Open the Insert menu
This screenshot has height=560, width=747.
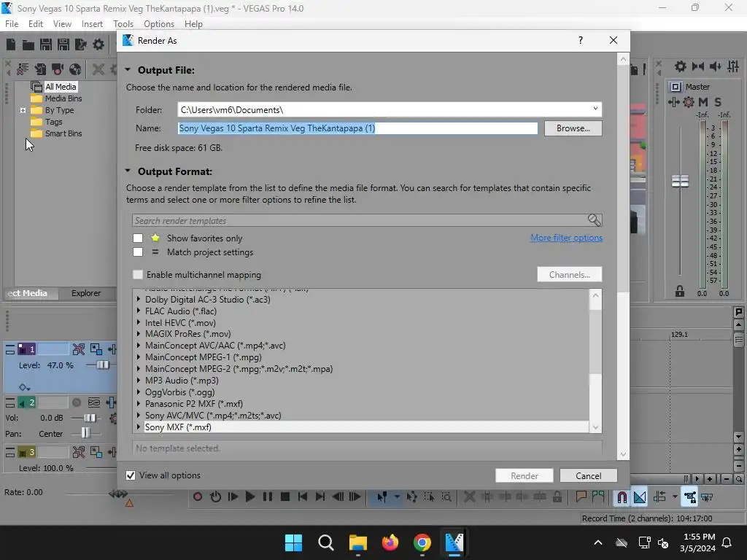pyautogui.click(x=92, y=24)
